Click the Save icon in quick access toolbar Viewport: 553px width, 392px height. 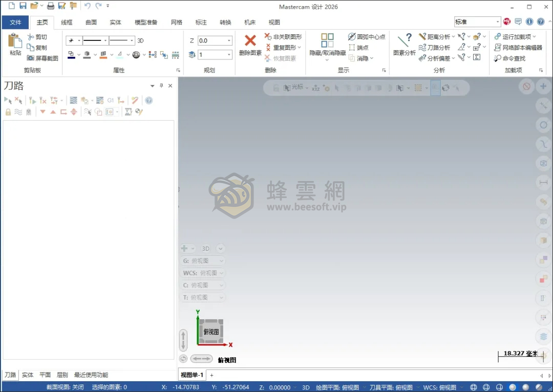(23, 6)
